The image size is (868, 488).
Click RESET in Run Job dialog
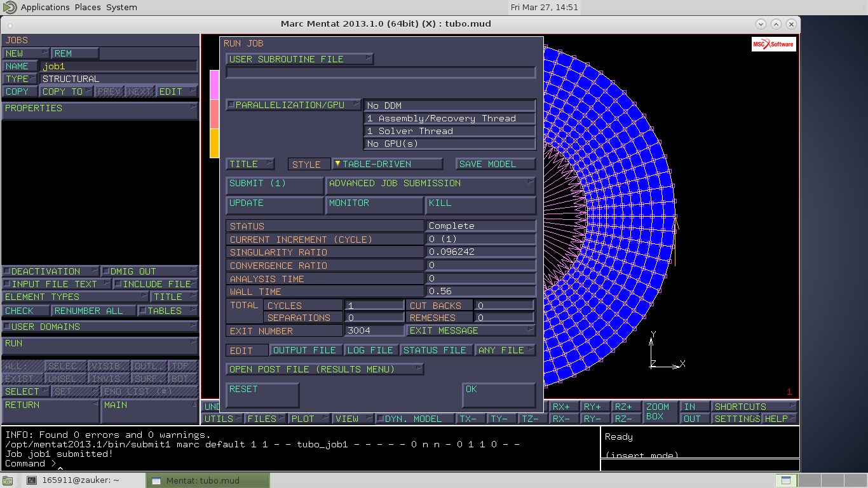[262, 395]
